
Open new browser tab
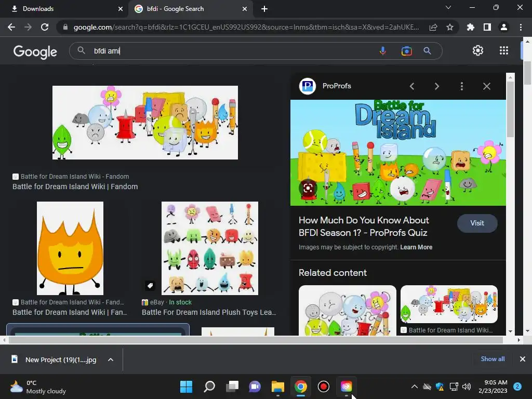tap(264, 9)
